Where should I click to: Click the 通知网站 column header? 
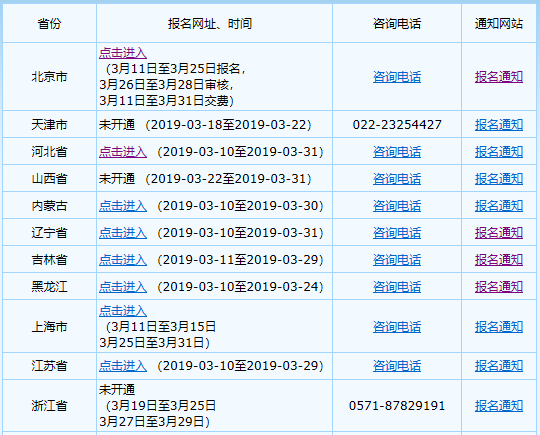click(499, 24)
